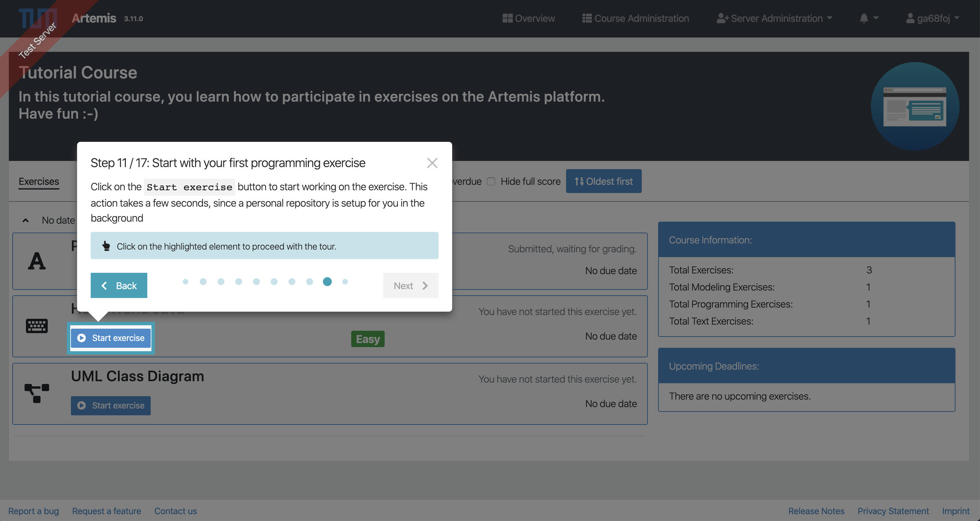Click the version label 3.11.0
This screenshot has width=980, height=521.
[x=133, y=19]
